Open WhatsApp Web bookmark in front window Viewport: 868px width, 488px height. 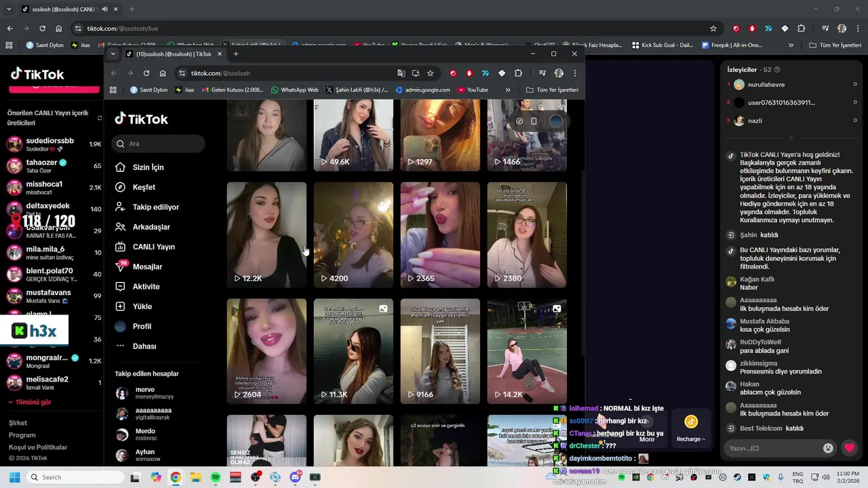tap(294, 89)
